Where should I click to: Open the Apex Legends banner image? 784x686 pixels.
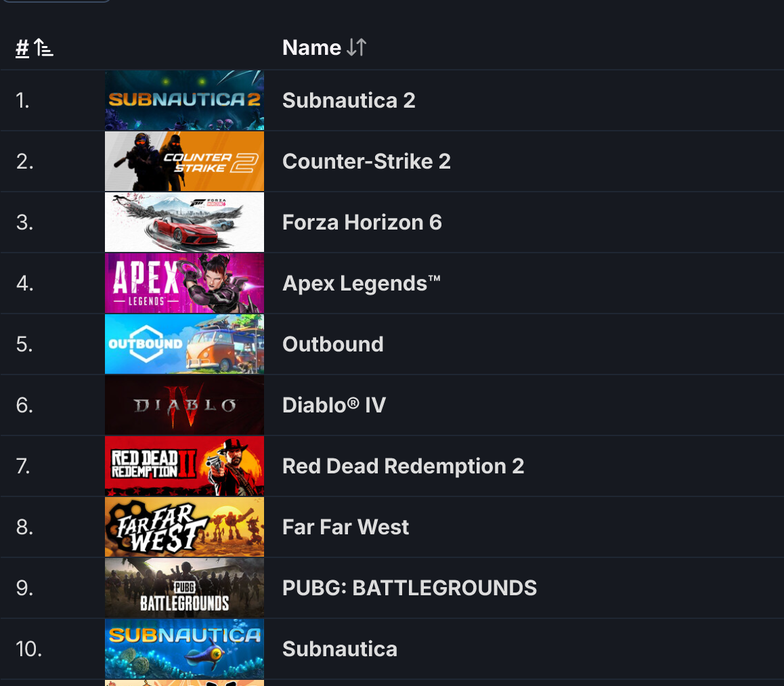pyautogui.click(x=185, y=284)
